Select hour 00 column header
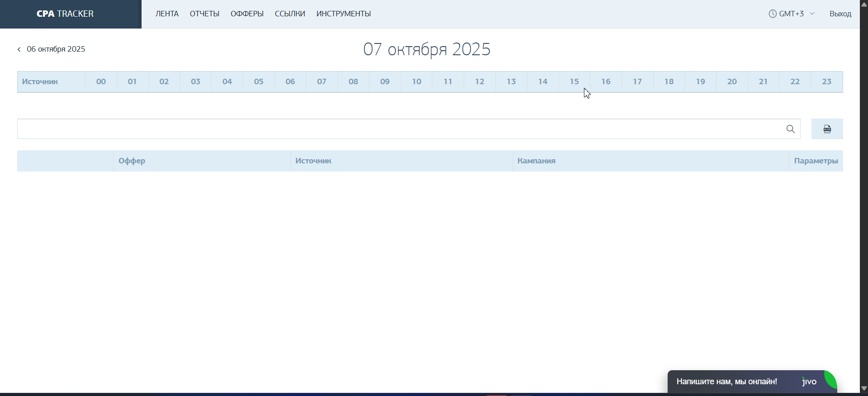This screenshot has width=868, height=396. 101,82
